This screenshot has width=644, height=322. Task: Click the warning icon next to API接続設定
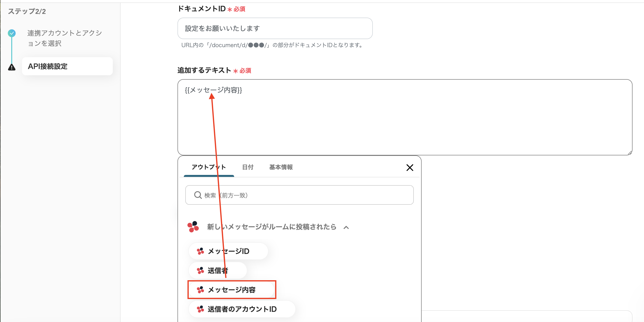[x=11, y=67]
